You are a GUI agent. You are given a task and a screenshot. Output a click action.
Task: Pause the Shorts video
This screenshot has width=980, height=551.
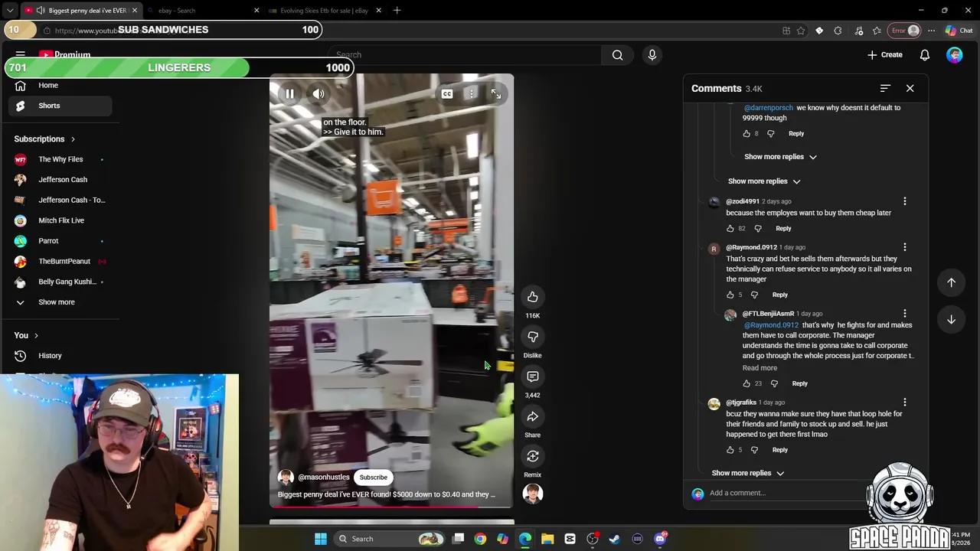[x=289, y=94]
